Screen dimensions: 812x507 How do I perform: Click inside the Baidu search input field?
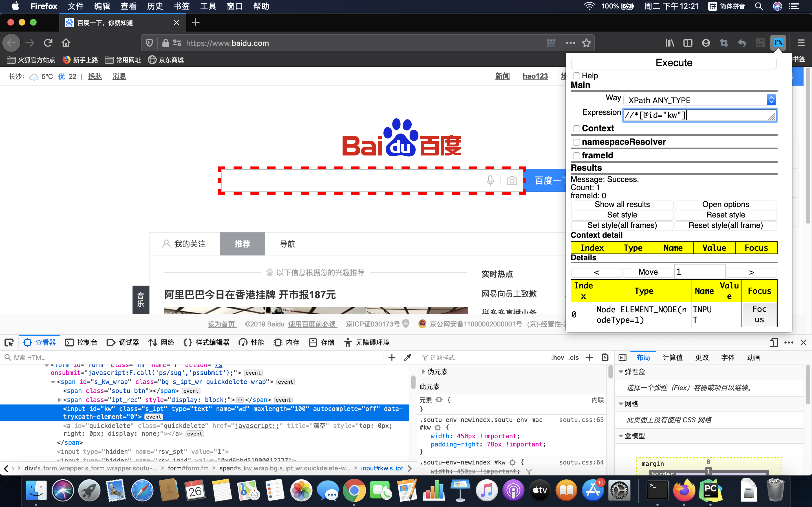[x=352, y=180]
